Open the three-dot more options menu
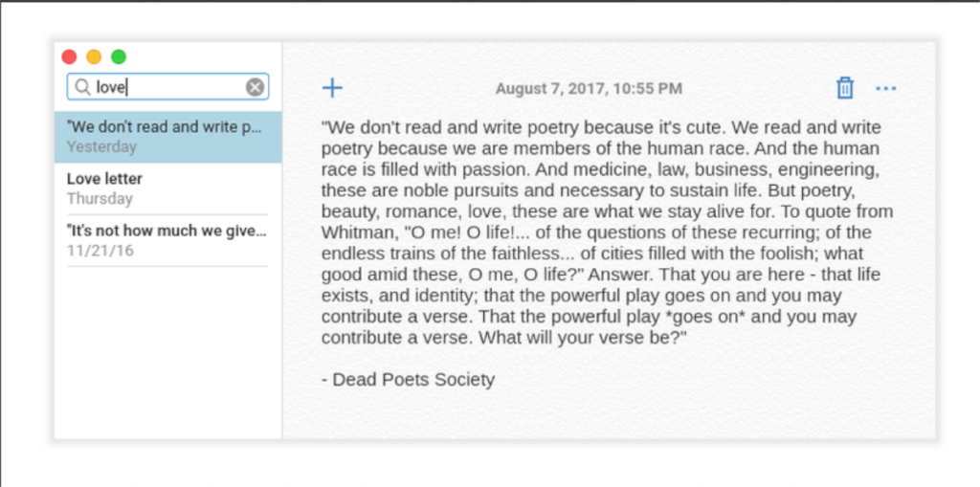Viewport: 980px width, 487px height. point(886,89)
